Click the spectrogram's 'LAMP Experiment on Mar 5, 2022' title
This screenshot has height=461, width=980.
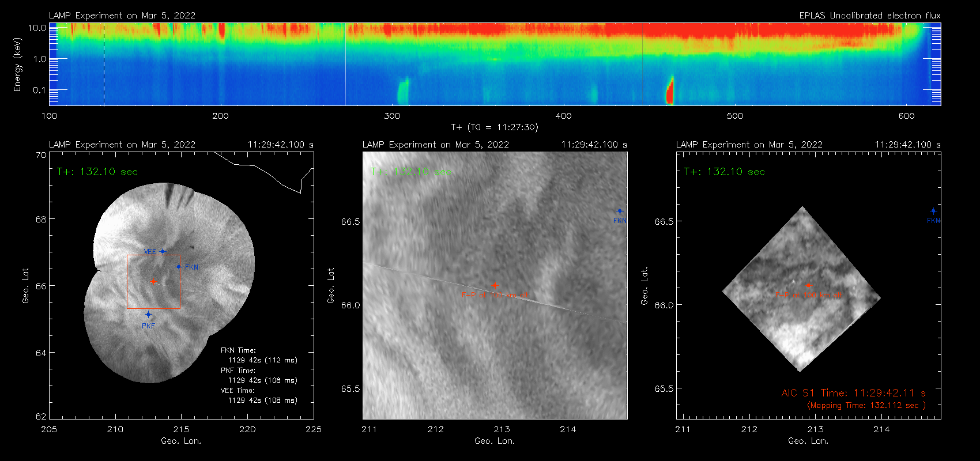click(x=122, y=16)
